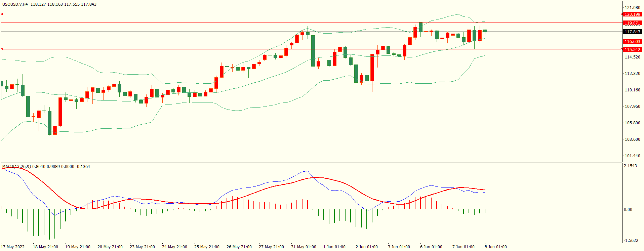Viewport: 644px width, 251px height.
Task: Click the 19 May 21:00 time label
Action: pos(78,247)
